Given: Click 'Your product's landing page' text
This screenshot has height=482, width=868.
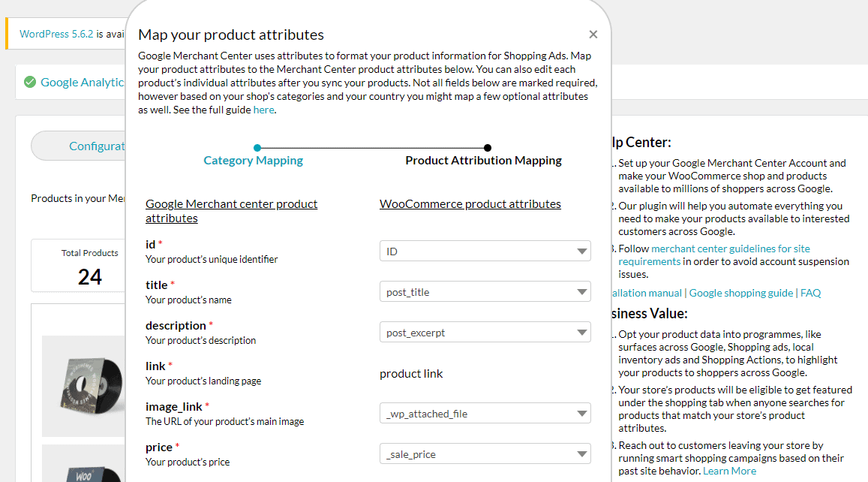Looking at the screenshot, I should coord(203,381).
